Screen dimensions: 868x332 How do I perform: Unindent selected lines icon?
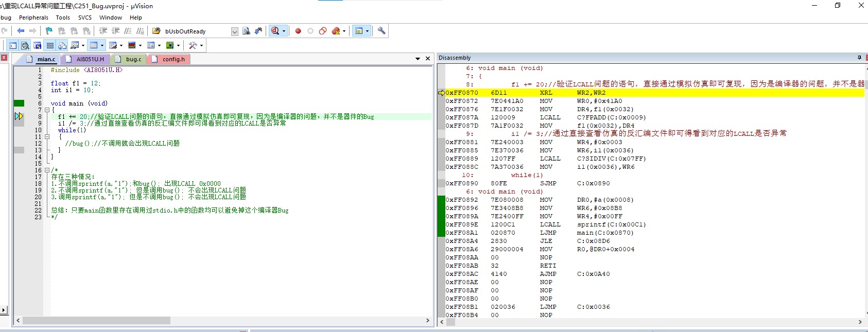point(115,31)
